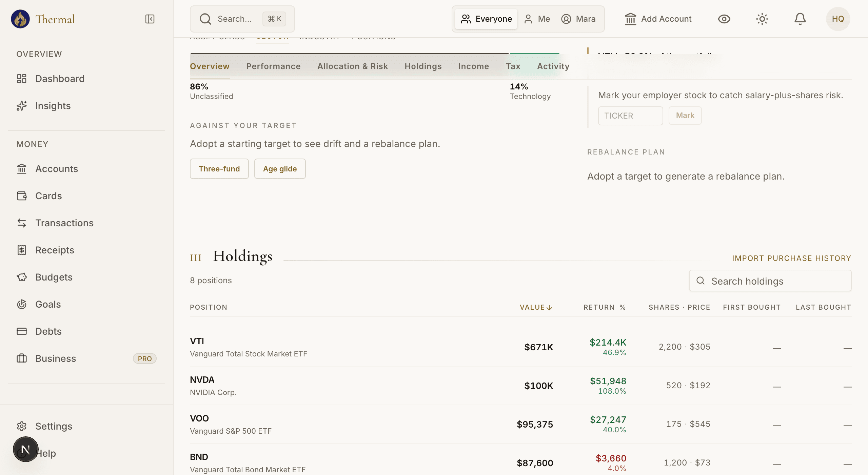
Task: Switch to the Performance tab
Action: point(273,66)
